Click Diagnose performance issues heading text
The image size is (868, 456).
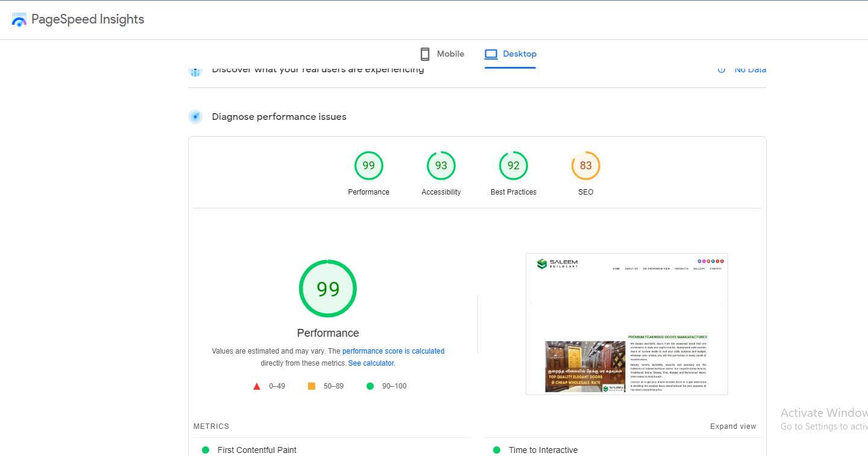(279, 117)
